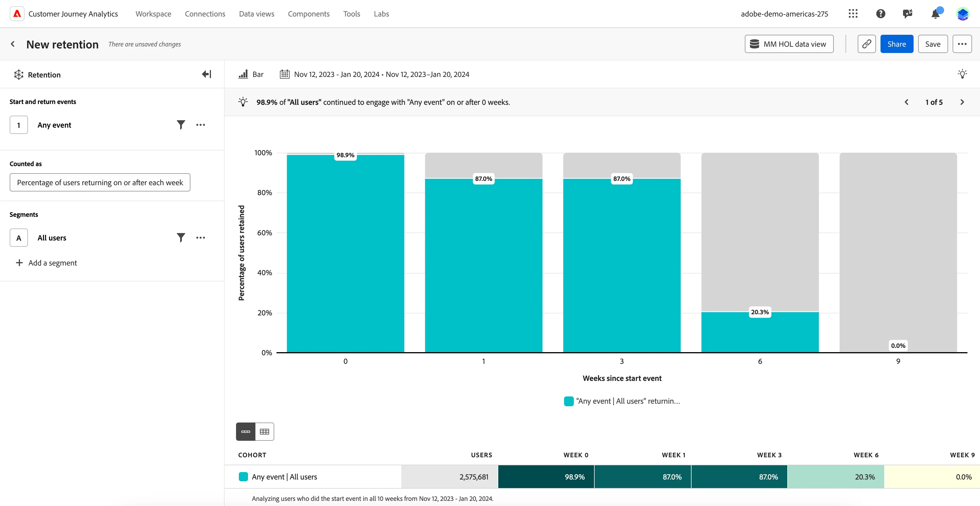Screen dimensions: 980x506
Task: Open the user profile avatar
Action: tap(963, 14)
